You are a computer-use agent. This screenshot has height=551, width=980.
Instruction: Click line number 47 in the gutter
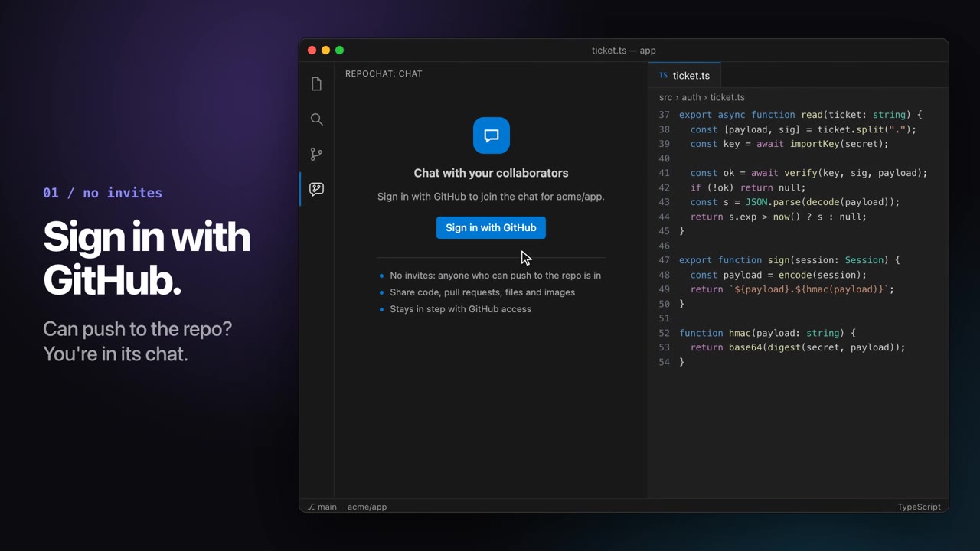click(x=664, y=260)
